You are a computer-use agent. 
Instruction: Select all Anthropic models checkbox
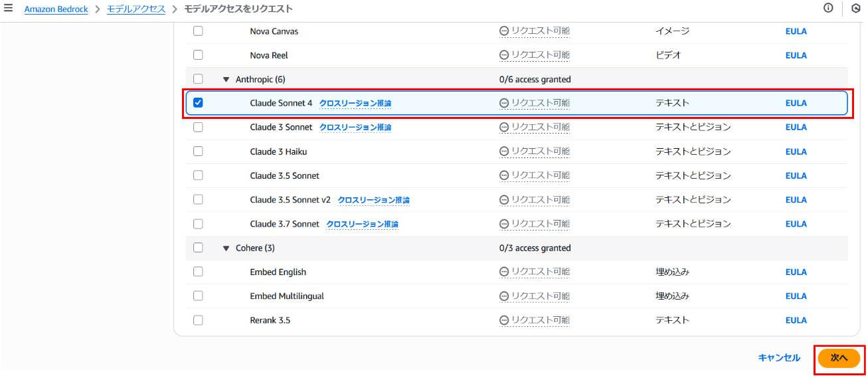point(198,79)
